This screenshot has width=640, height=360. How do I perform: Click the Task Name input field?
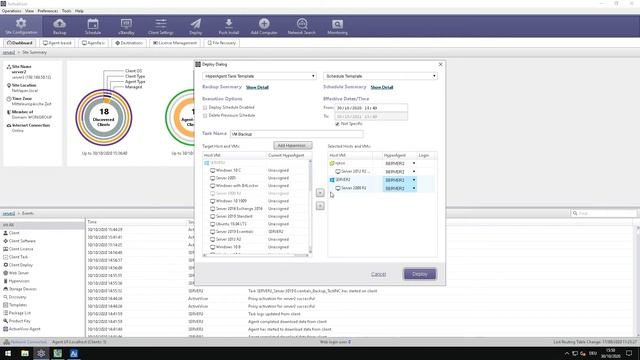click(296, 134)
